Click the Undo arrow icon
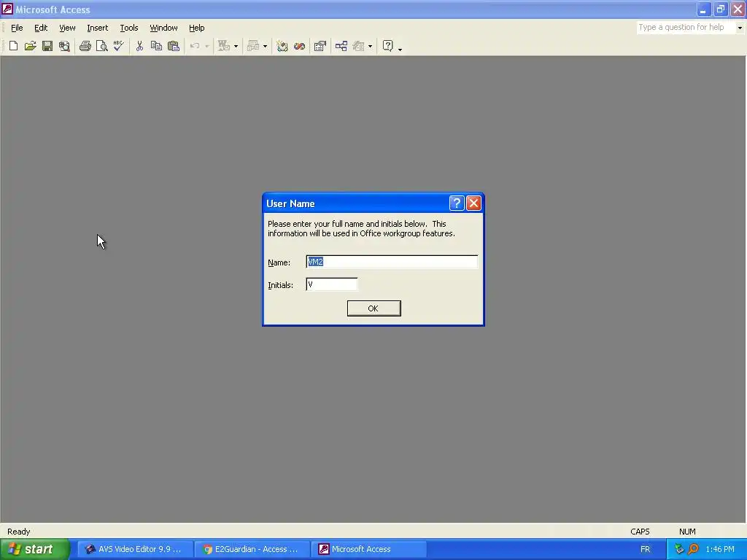 coord(195,46)
